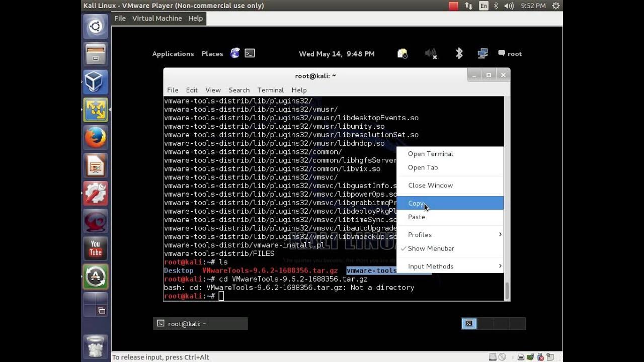Open the Trash in the dock
This screenshot has width=644, height=362.
coord(96,346)
